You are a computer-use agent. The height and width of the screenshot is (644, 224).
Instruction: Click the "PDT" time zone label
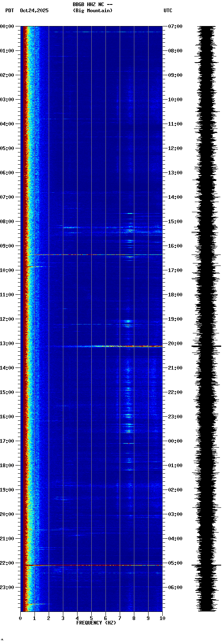[x=9, y=11]
